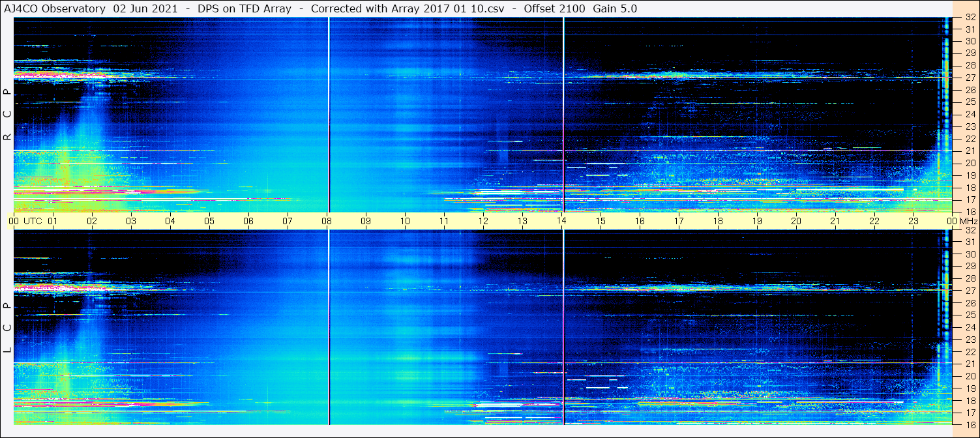Click the white vertical line at 08 UTC in RCP plot
Viewport: 980px width, 438px height.
coord(329,115)
